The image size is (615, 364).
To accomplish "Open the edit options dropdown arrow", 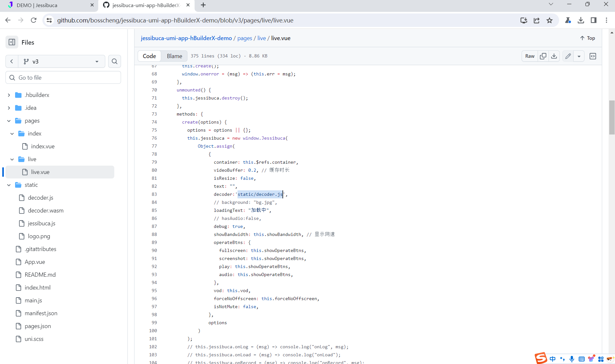I will pos(579,56).
